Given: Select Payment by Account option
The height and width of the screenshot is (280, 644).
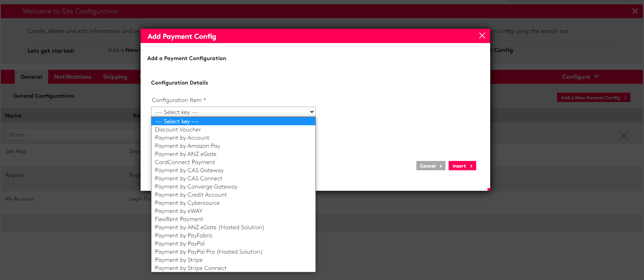Looking at the screenshot, I should click(233, 138).
